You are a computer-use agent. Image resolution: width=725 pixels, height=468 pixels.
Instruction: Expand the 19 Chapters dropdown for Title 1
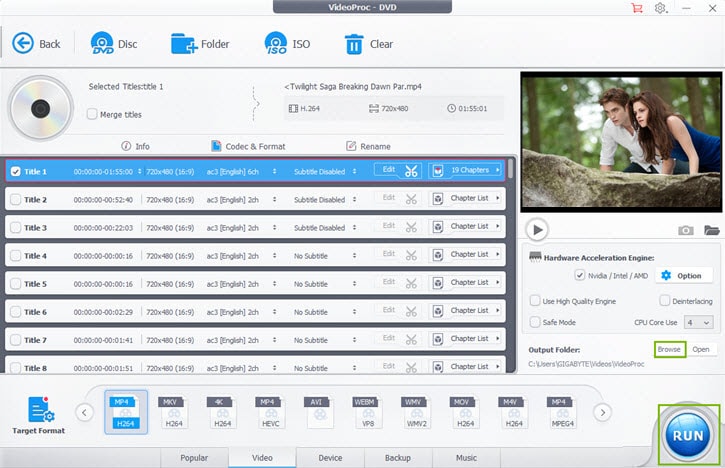coord(468,171)
